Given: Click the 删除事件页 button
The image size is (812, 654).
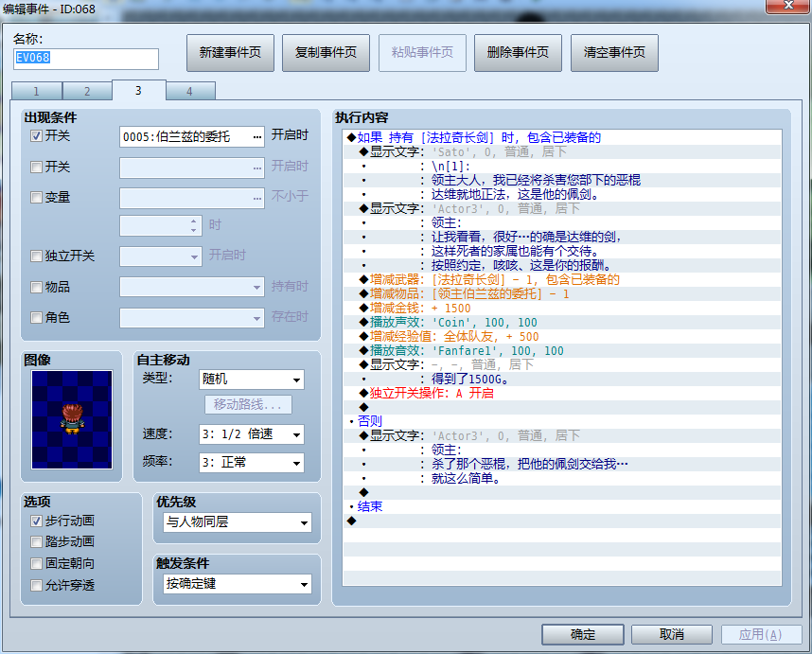Looking at the screenshot, I should (518, 53).
